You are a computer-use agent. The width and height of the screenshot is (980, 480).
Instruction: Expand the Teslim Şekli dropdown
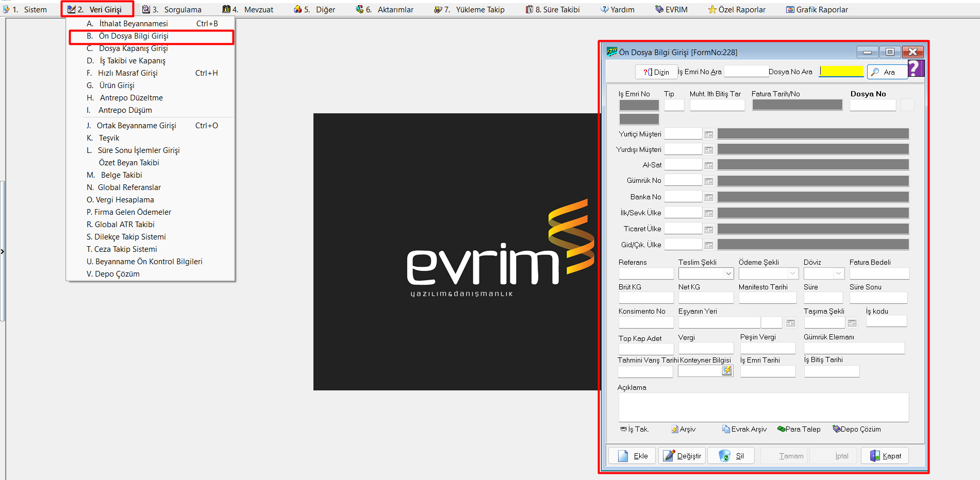[728, 273]
